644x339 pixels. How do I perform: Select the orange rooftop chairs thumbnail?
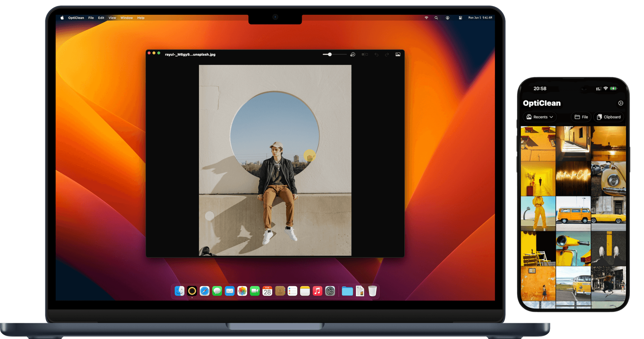point(538,144)
